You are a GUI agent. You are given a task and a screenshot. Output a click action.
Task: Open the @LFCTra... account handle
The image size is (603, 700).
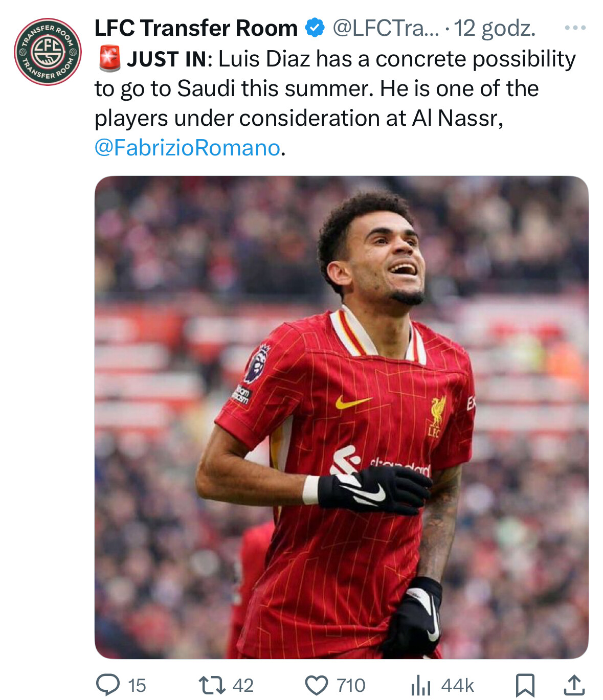coord(386,28)
